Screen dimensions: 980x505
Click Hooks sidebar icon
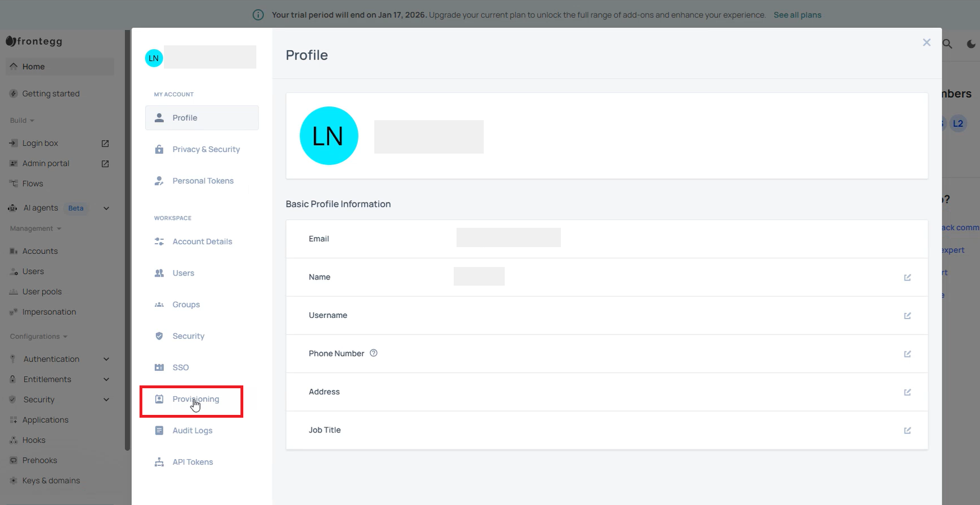coord(14,440)
